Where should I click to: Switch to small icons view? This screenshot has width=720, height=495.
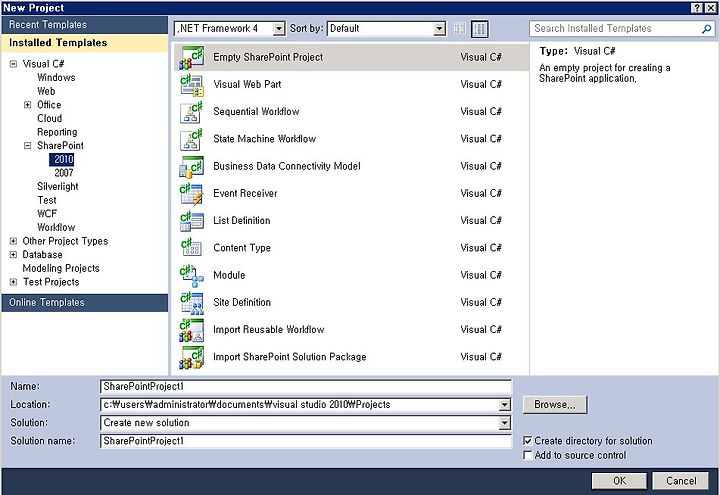[460, 28]
